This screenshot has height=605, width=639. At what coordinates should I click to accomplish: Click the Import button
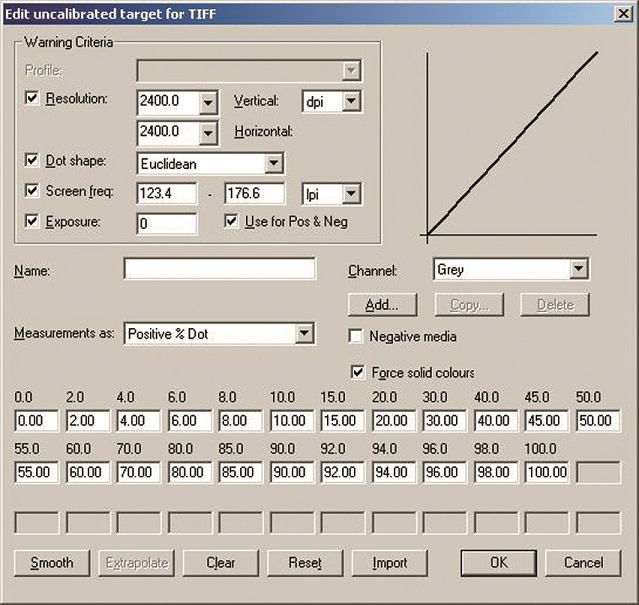coord(389,562)
